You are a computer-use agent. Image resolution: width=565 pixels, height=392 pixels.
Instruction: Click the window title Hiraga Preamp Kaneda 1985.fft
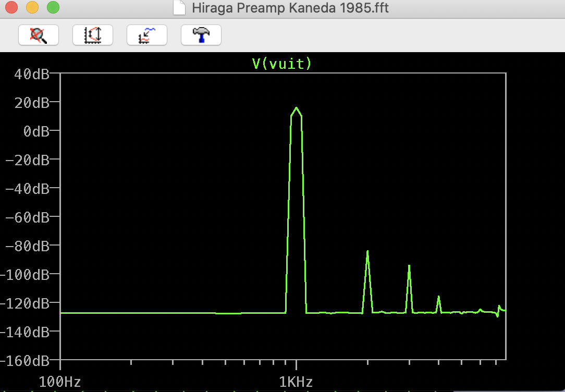coord(290,8)
